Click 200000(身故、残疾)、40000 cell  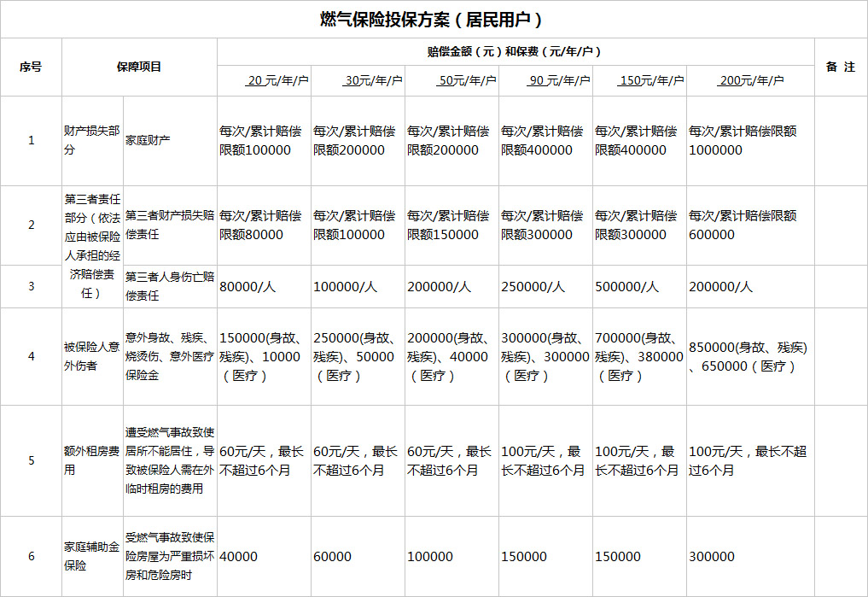coord(451,357)
